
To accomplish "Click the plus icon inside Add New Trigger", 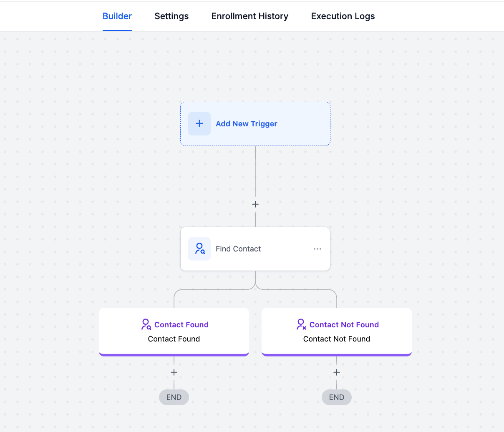I will coord(199,123).
